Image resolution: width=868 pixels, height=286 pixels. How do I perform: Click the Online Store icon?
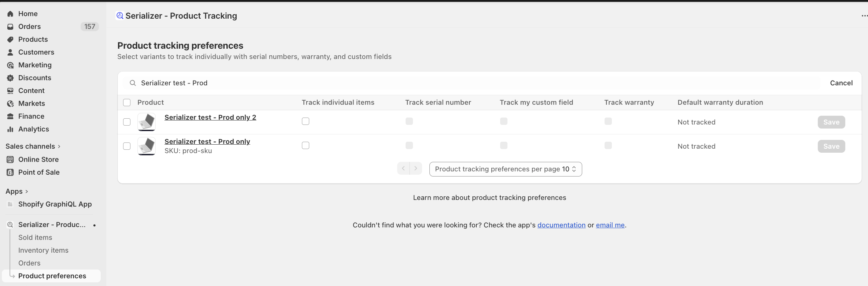click(x=10, y=160)
